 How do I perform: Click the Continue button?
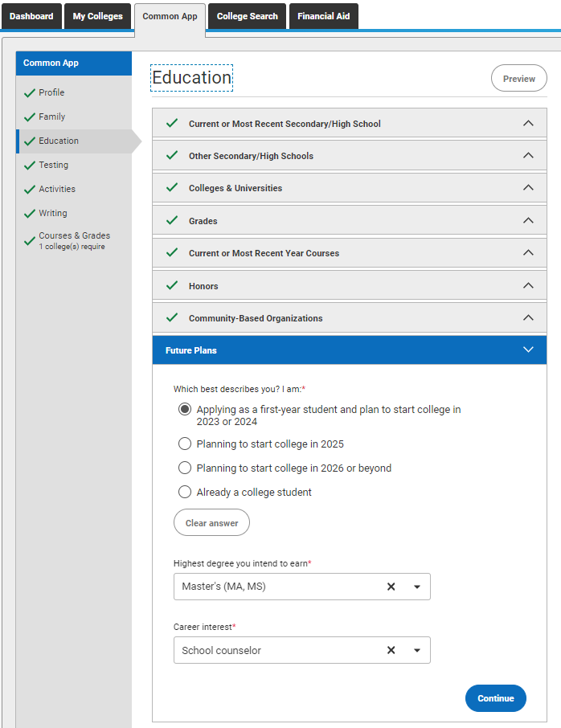[496, 698]
